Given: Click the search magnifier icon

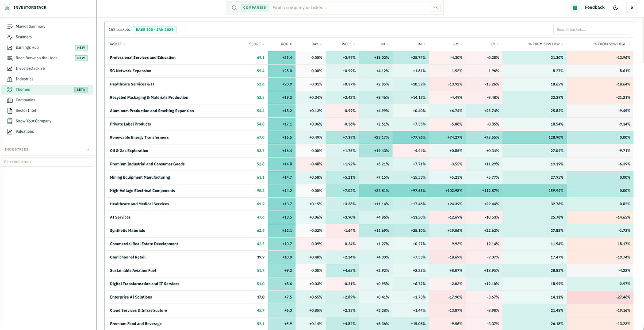Looking at the screenshot, I should click(234, 8).
